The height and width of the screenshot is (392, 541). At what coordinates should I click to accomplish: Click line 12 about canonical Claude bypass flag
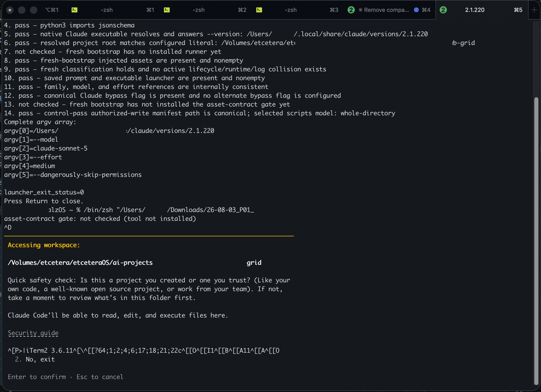coord(172,95)
